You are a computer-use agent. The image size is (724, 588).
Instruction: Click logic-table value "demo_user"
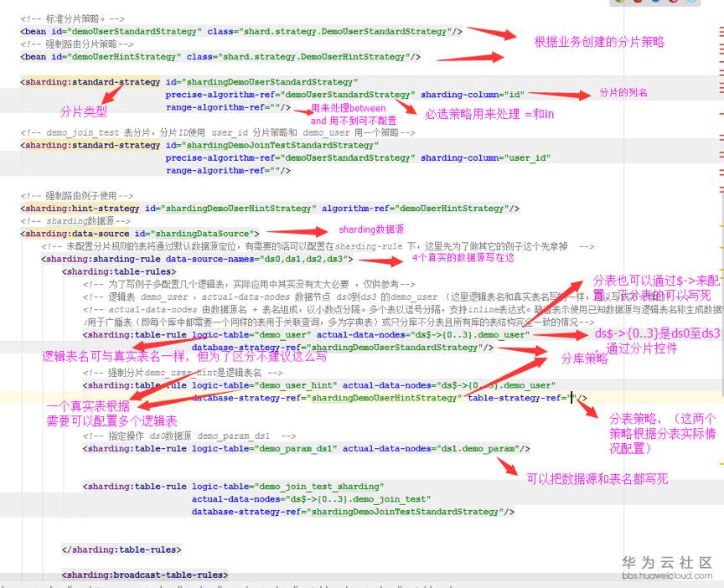point(283,335)
